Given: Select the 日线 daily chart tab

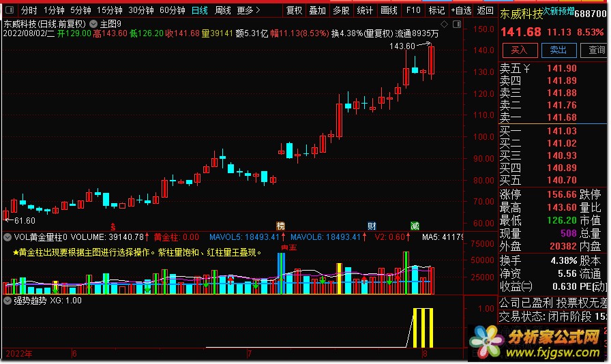Looking at the screenshot, I should click(x=200, y=10).
